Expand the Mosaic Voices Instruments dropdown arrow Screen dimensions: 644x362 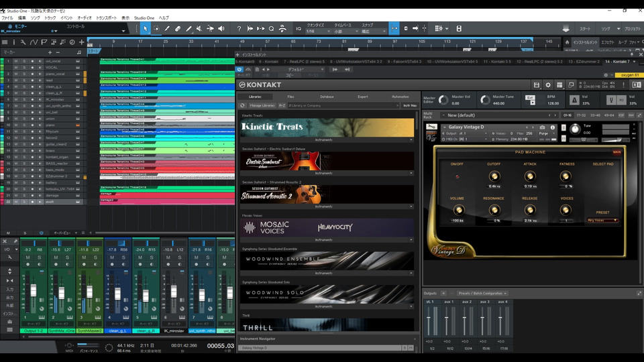click(x=411, y=240)
